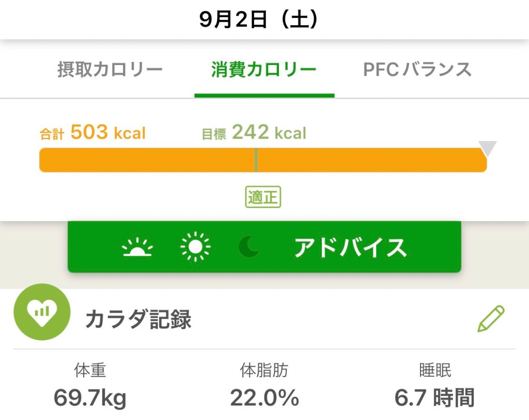This screenshot has height=420, width=529.
Task: Click the orange calorie progress bar
Action: (x=155, y=160)
